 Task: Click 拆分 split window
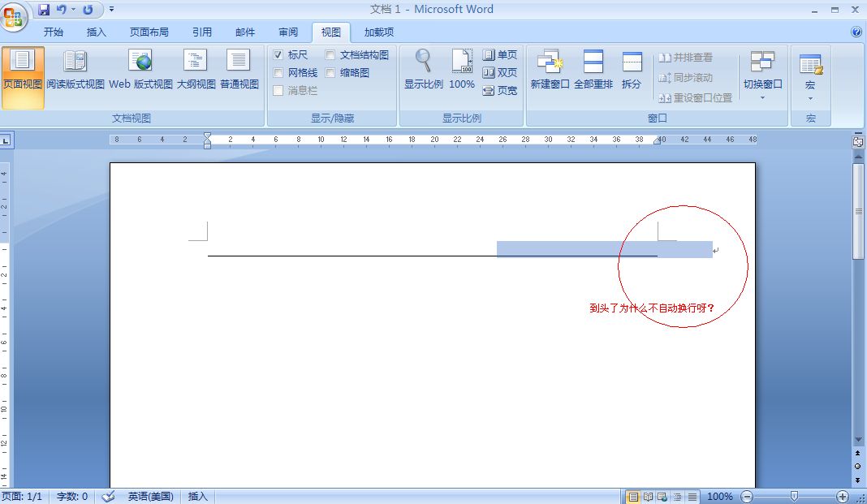click(632, 70)
